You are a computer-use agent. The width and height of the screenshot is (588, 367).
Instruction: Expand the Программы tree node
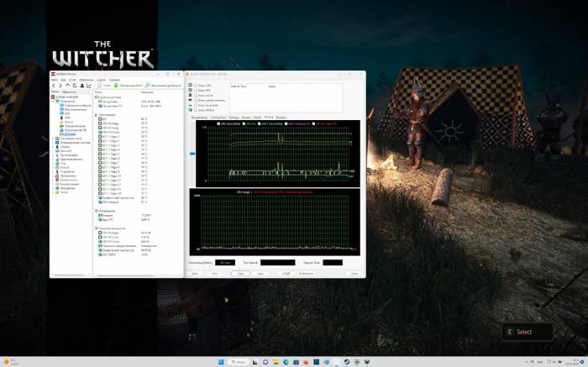[53, 176]
